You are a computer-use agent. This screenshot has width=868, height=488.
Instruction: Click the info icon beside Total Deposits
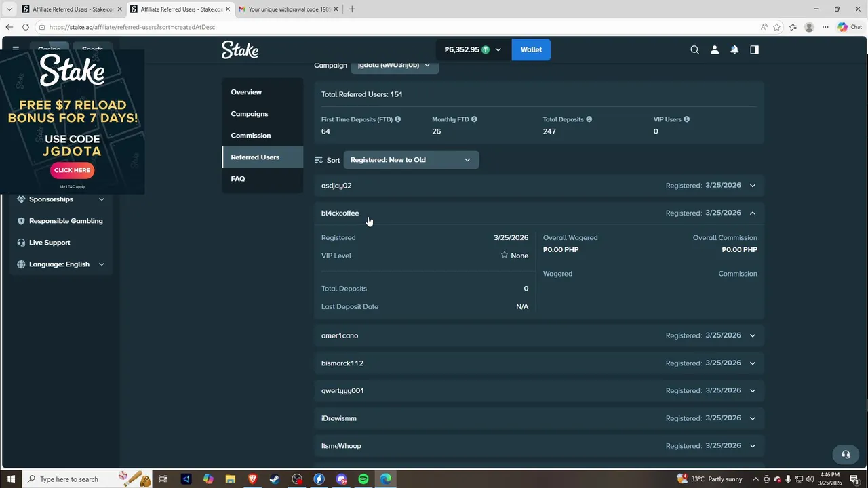(x=589, y=119)
